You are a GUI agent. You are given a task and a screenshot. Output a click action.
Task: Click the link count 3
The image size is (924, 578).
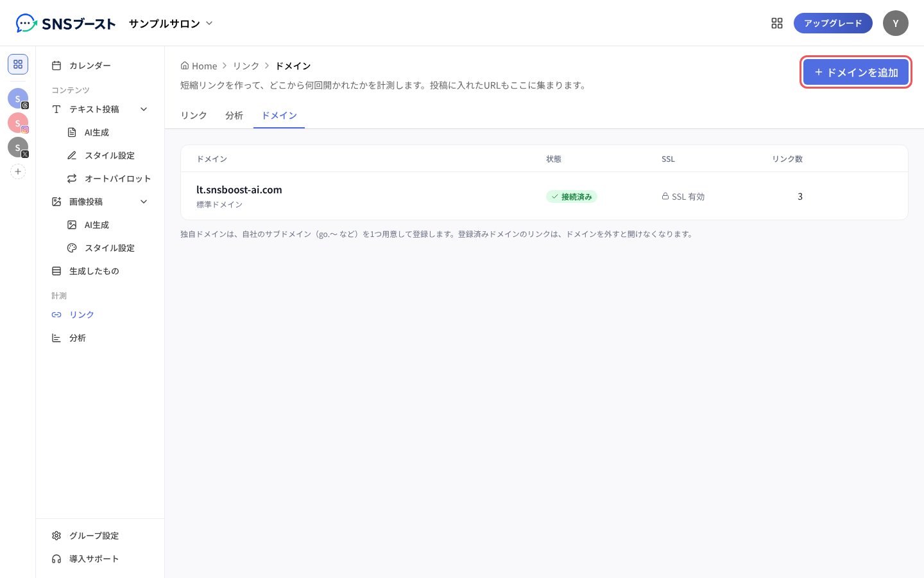[800, 197]
